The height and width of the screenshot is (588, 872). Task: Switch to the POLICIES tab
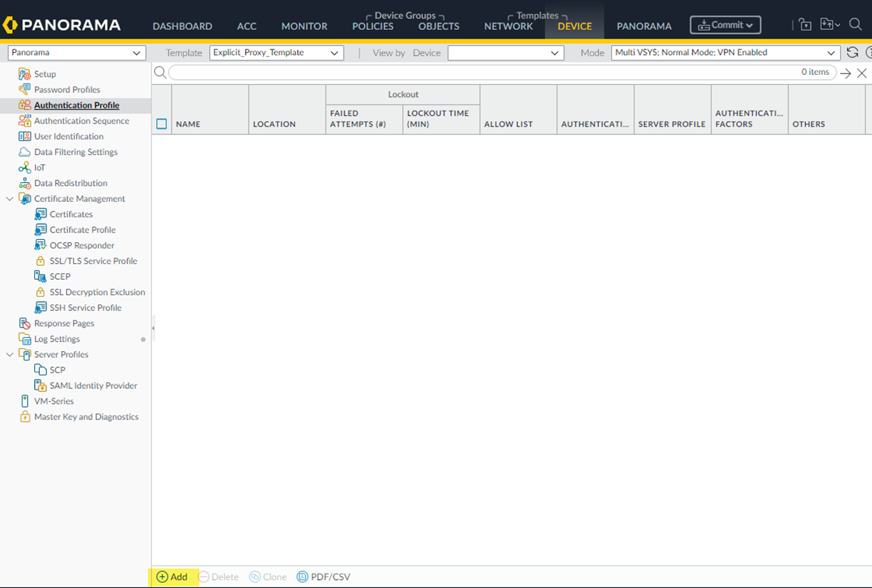(x=373, y=26)
